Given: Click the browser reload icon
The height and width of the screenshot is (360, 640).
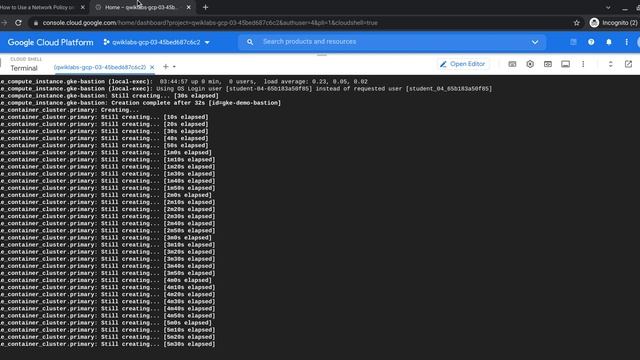Looking at the screenshot, I should [x=18, y=23].
